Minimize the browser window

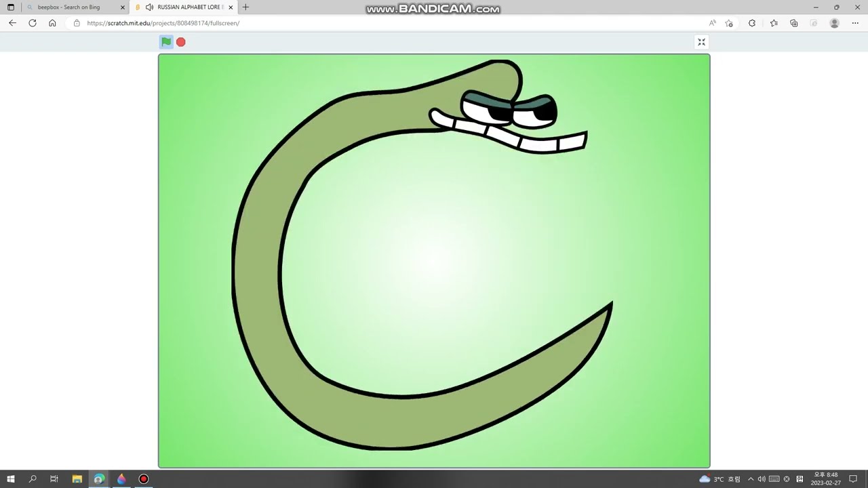pos(816,7)
